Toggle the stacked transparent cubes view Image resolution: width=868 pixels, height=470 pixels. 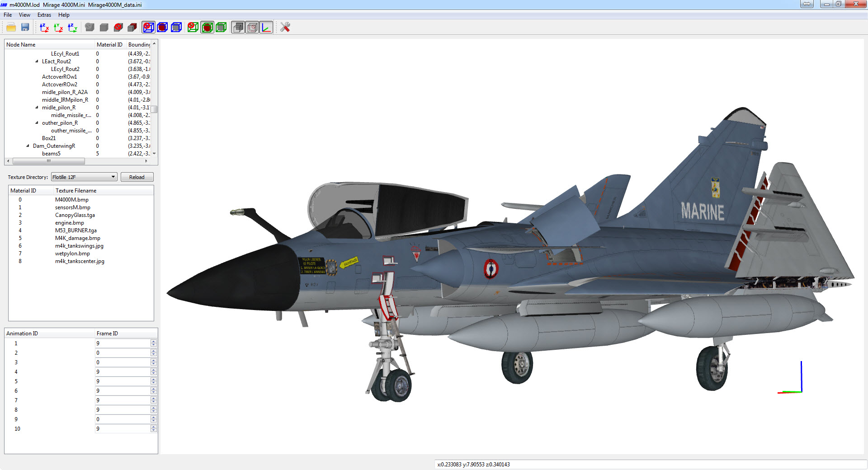tap(238, 28)
